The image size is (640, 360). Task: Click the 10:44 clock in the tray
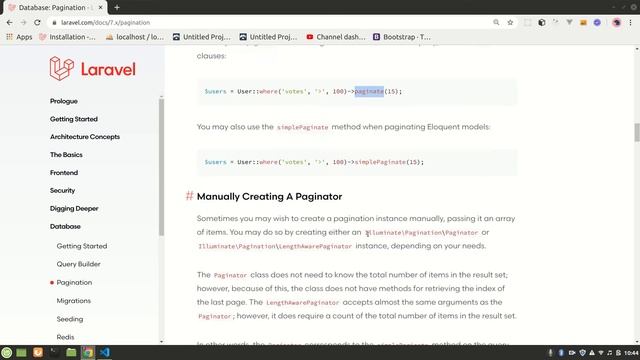tap(631, 353)
